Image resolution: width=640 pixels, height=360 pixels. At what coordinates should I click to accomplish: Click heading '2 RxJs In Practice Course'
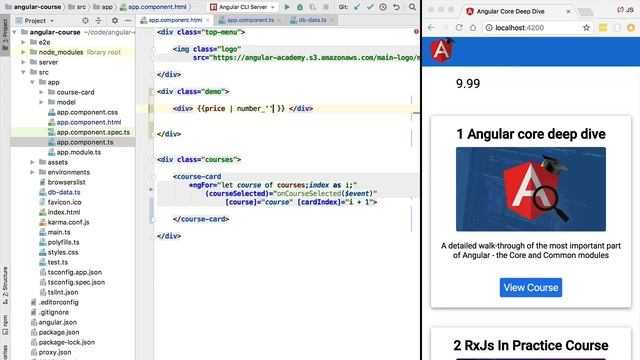[531, 345]
